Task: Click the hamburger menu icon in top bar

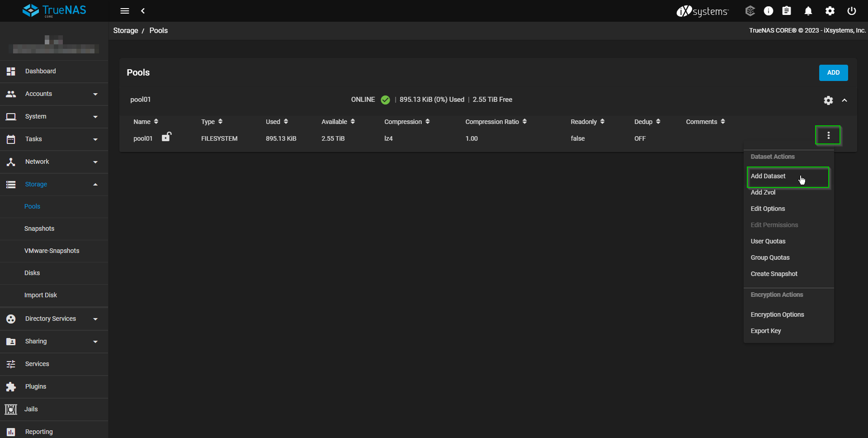Action: coord(125,11)
